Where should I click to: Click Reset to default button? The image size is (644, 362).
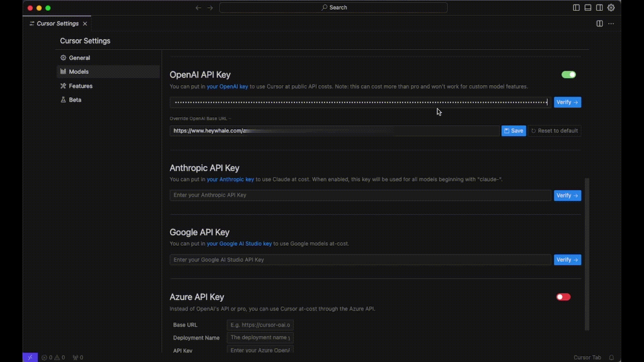pos(555,131)
